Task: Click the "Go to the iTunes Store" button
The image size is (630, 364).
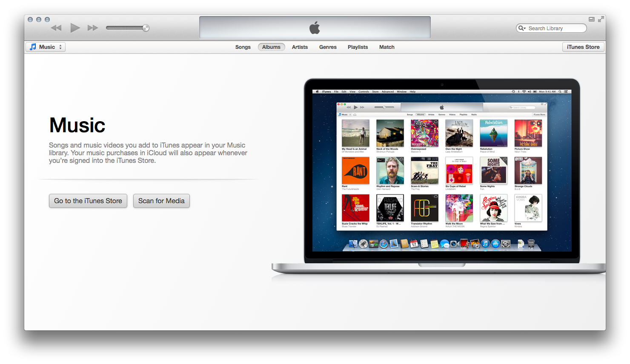Action: [x=88, y=201]
